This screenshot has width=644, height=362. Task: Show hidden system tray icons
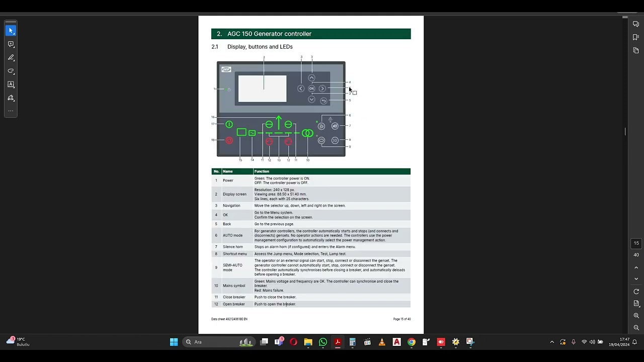click(552, 342)
